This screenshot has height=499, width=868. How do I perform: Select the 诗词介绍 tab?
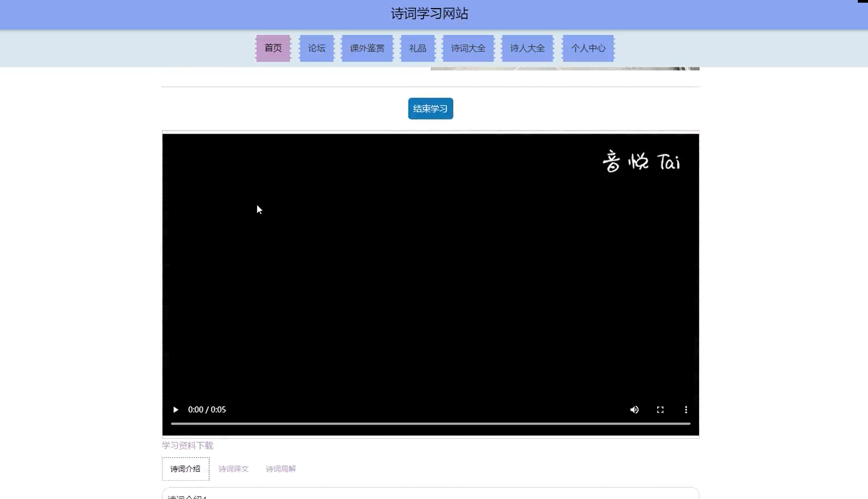pyautogui.click(x=186, y=469)
